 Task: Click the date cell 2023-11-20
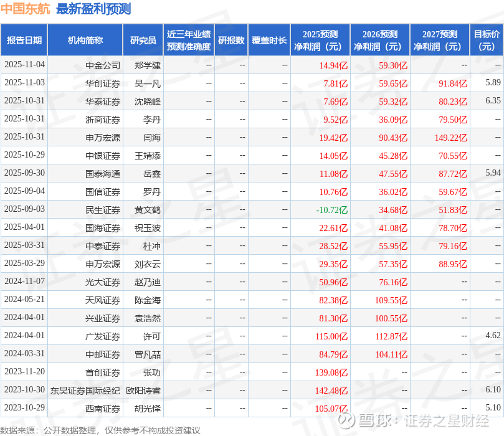click(24, 371)
